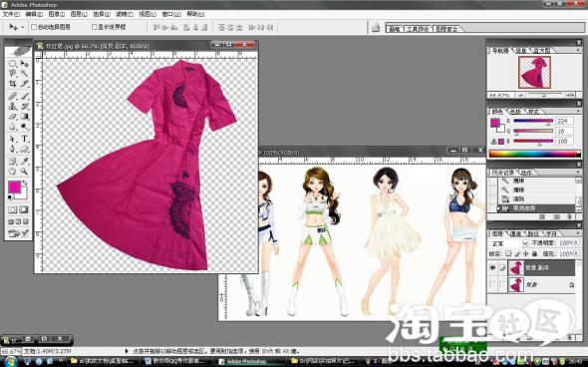Image resolution: width=588 pixels, height=367 pixels.
Task: Click the background color swatch in toolbox
Action: (23, 194)
